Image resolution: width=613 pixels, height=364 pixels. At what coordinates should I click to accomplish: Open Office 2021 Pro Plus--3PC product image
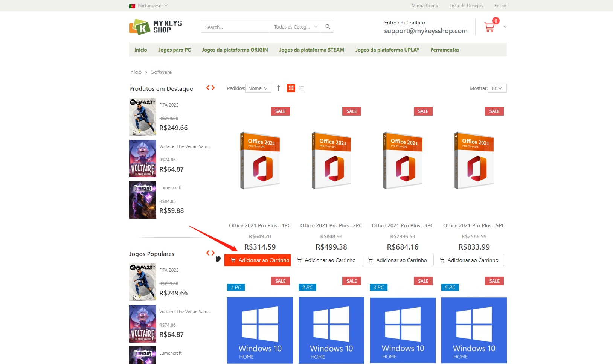click(403, 160)
